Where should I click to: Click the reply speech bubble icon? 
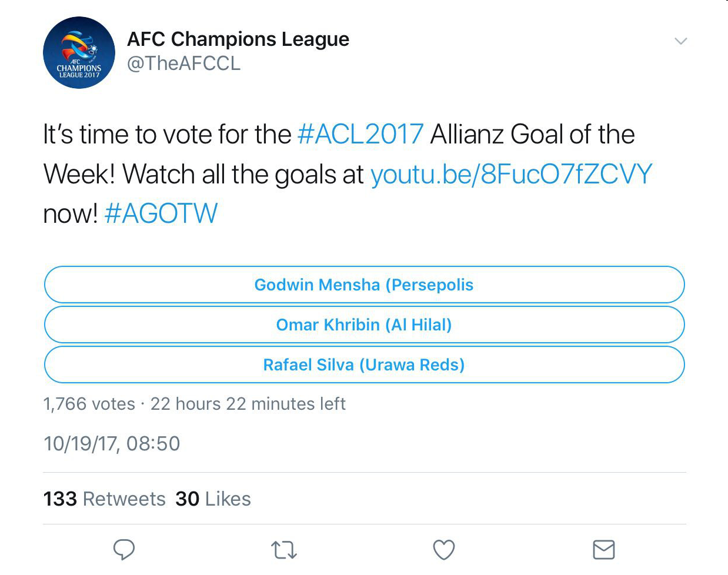coord(124,550)
